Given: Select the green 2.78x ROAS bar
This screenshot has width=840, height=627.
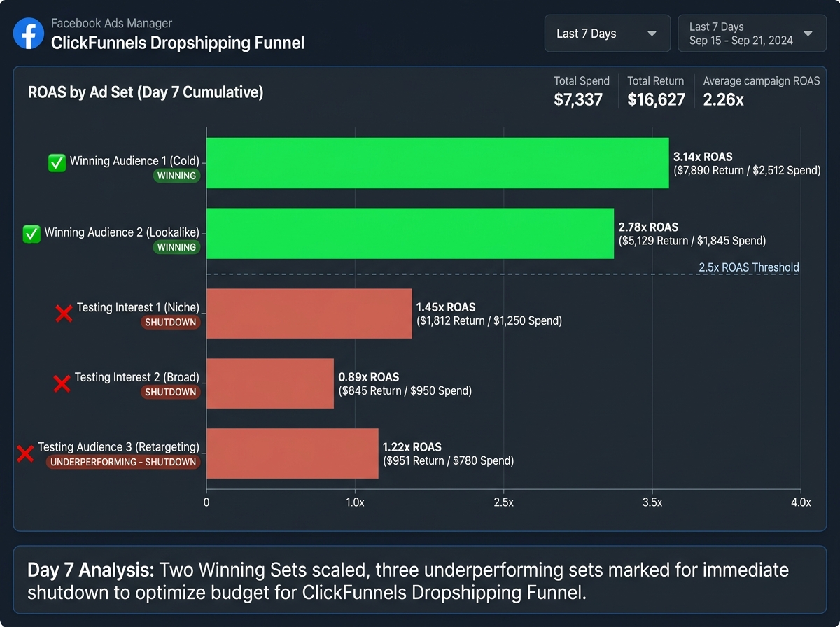Looking at the screenshot, I should 410,234.
